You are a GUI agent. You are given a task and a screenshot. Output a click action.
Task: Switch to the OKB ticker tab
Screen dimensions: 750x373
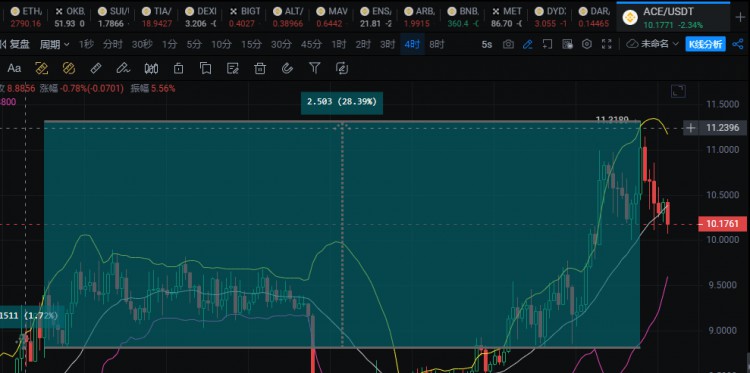click(70, 17)
